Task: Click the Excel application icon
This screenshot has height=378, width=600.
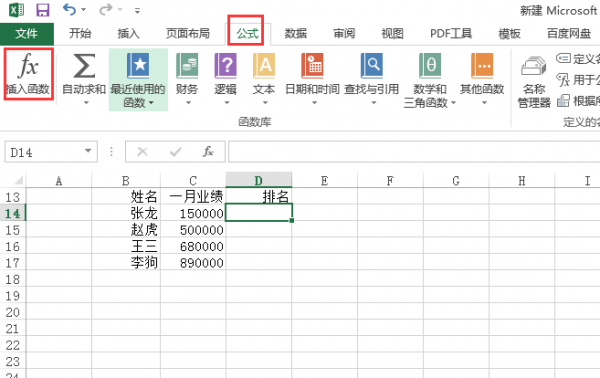Action: [x=16, y=10]
